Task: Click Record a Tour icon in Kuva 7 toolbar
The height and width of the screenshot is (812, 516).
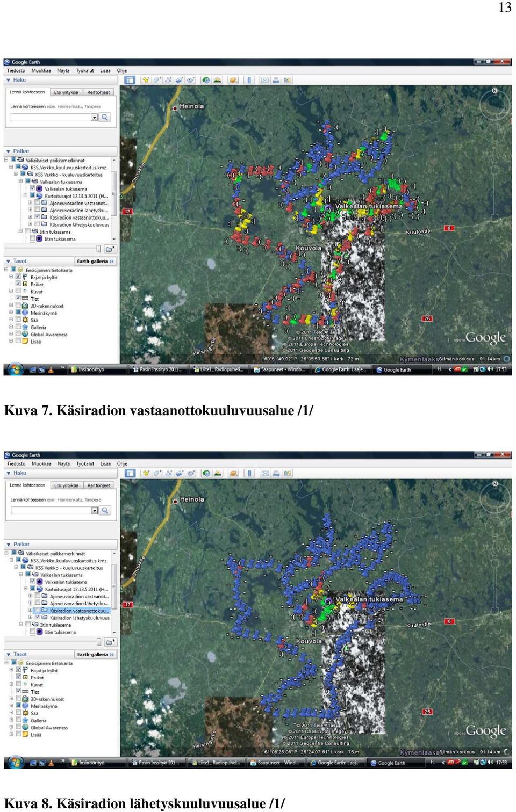Action: 191,80
